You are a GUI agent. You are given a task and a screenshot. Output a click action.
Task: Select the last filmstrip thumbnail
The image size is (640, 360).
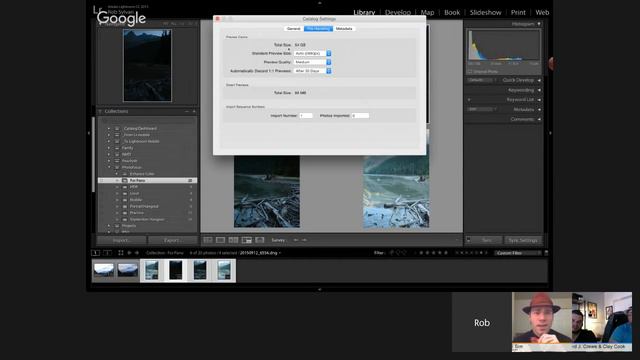pyautogui.click(x=224, y=270)
